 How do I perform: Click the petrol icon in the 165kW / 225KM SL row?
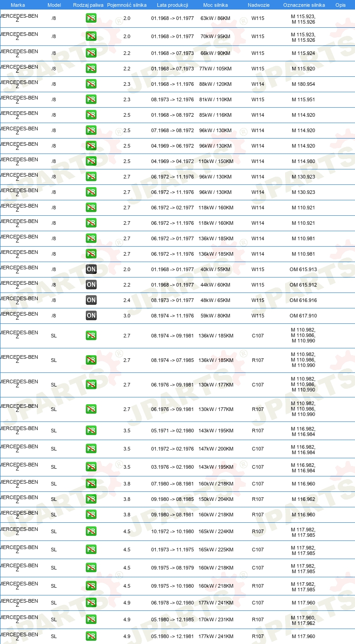pyautogui.click(x=91, y=550)
